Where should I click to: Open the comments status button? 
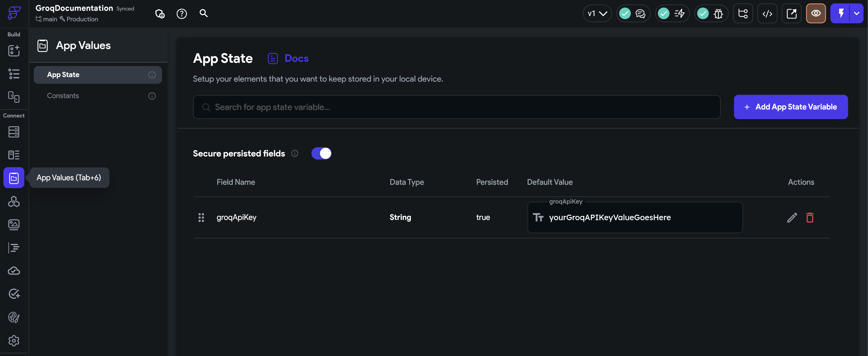[633, 14]
